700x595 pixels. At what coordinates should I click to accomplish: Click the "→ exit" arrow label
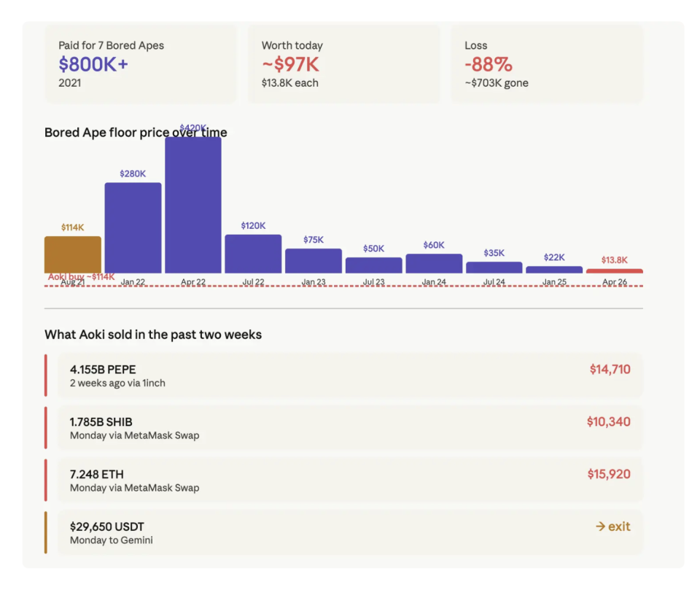612,526
